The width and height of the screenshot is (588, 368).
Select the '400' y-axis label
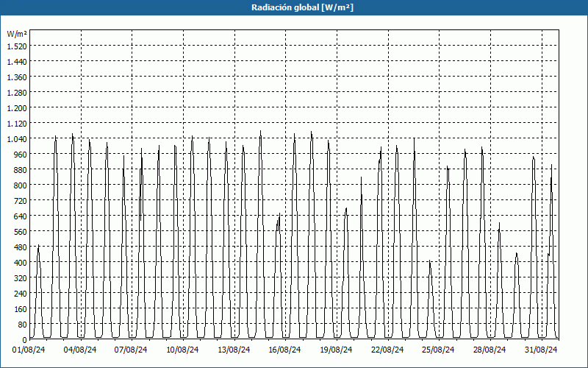21,263
